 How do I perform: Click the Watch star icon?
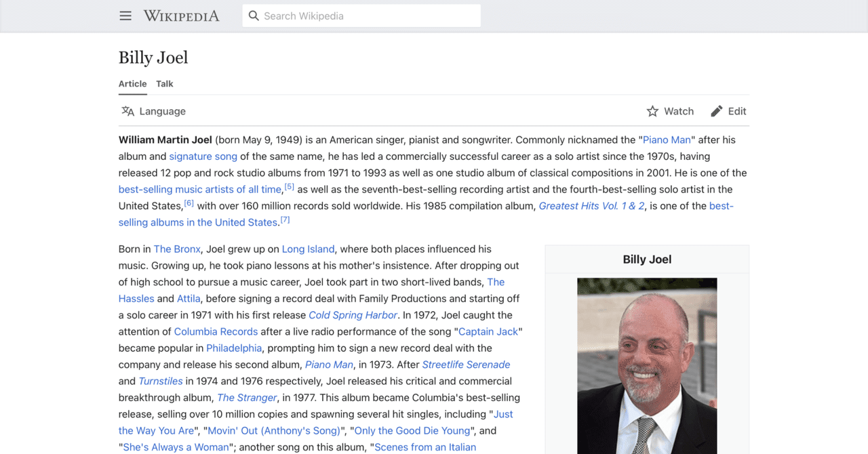coord(652,111)
